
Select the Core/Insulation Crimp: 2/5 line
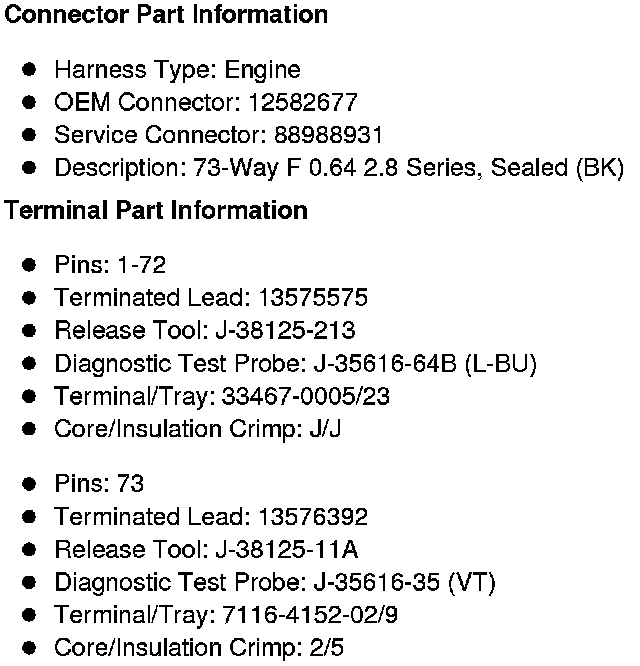[198, 648]
